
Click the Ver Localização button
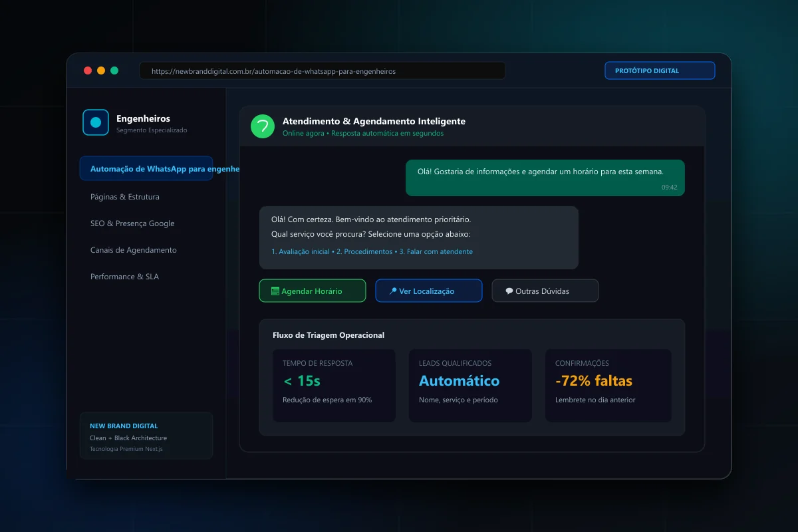coord(429,291)
